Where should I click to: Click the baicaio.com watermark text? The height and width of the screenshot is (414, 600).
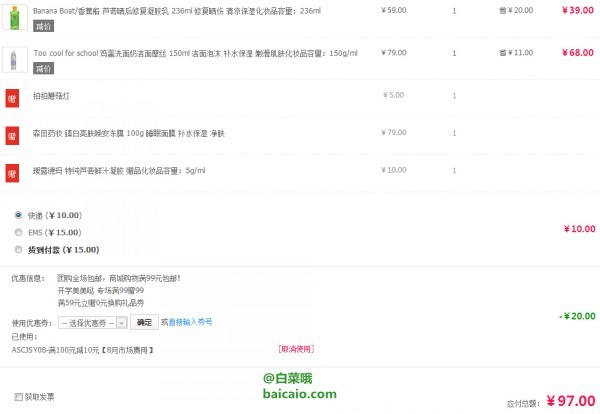300,394
